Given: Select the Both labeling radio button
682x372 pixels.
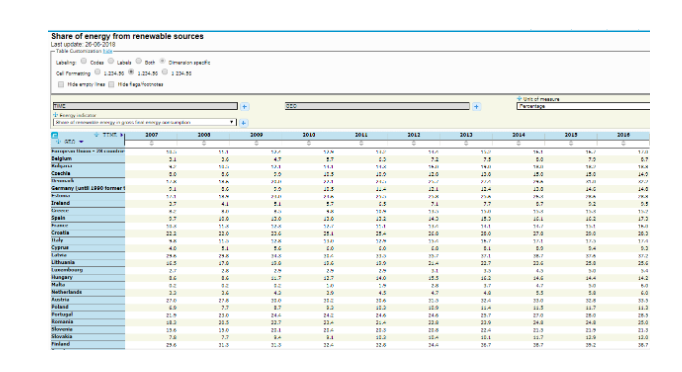Looking at the screenshot, I should coord(139,61).
